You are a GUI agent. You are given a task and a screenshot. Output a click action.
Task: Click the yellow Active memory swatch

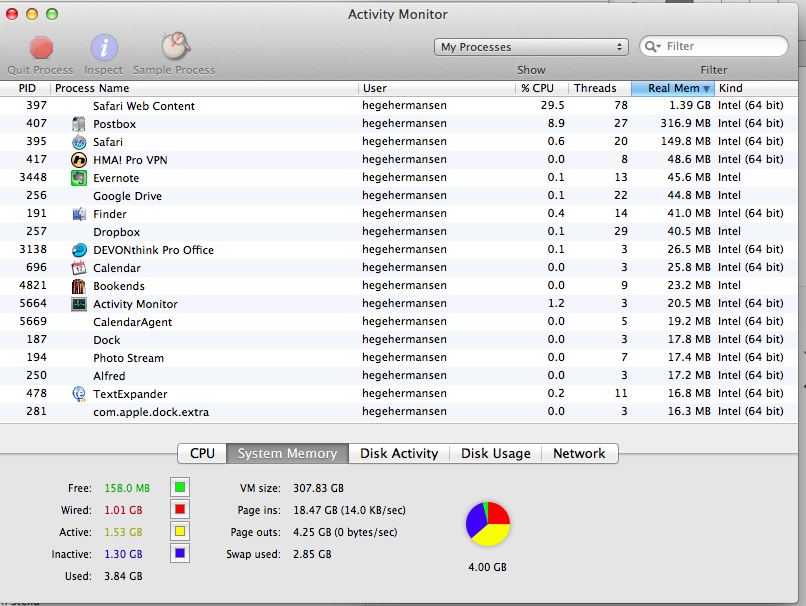tap(180, 531)
